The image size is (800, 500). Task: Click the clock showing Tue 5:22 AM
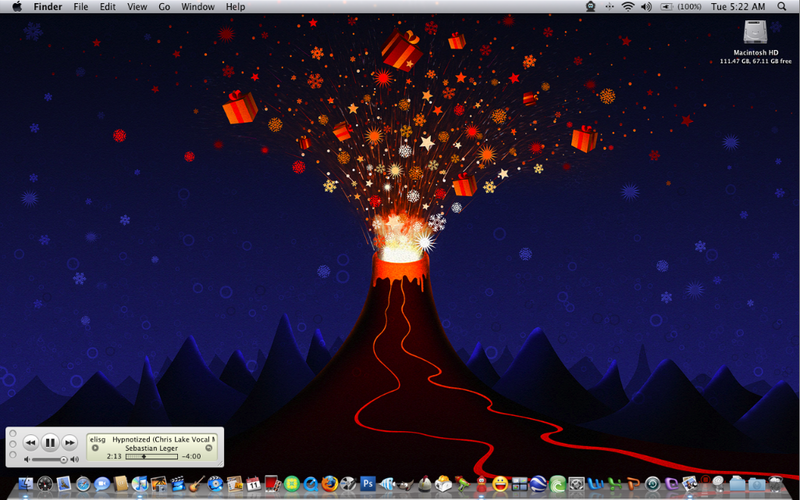(738, 7)
